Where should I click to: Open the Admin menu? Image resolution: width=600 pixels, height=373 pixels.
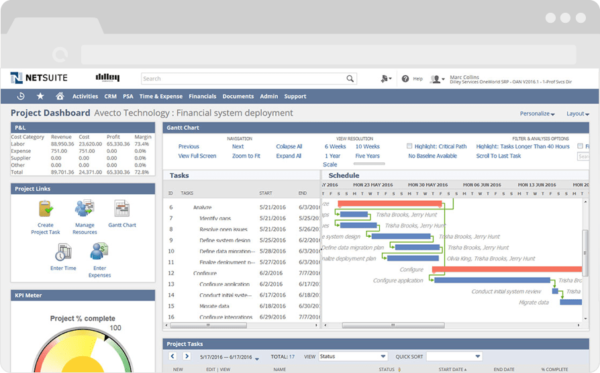pos(269,96)
